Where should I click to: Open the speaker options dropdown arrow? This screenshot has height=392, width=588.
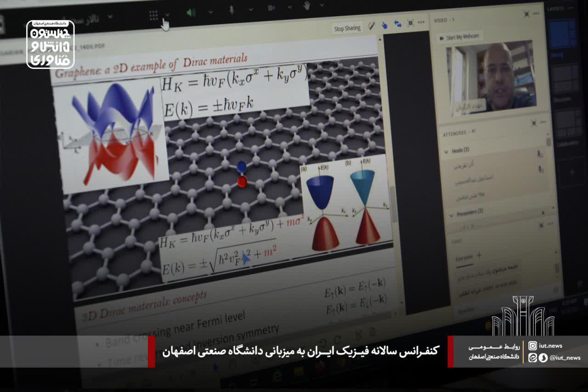(210, 11)
